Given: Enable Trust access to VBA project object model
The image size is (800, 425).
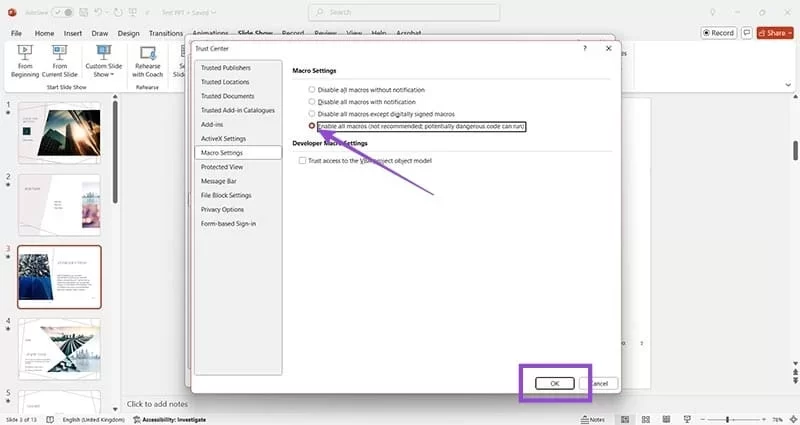Looking at the screenshot, I should [303, 161].
